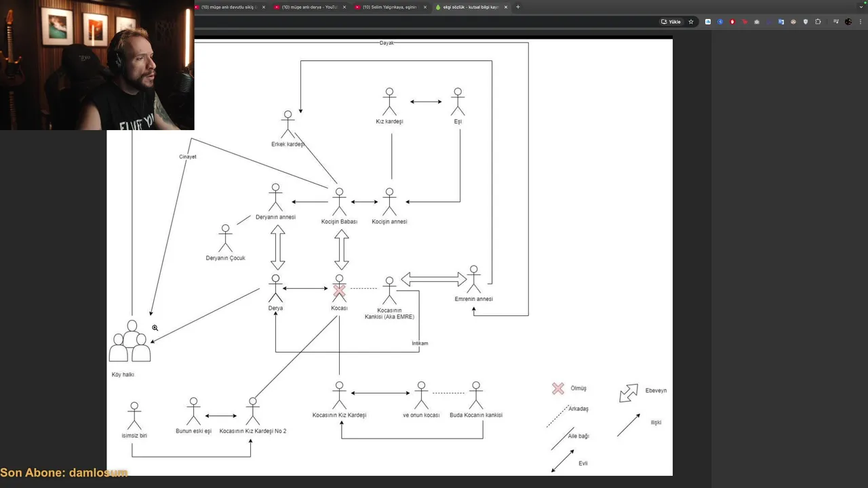
Task: Click the crossed-out Kocası figure
Action: tap(339, 289)
